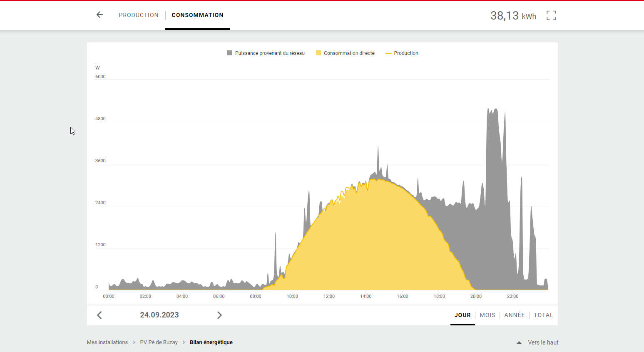This screenshot has height=352, width=644.
Task: Click the 38,13 kWh total value
Action: click(x=513, y=16)
